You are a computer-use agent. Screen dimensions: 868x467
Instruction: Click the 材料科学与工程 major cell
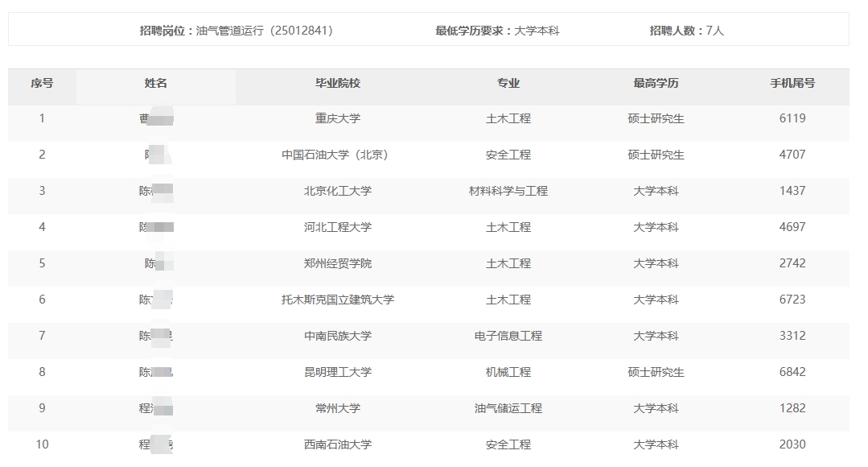coord(508,191)
